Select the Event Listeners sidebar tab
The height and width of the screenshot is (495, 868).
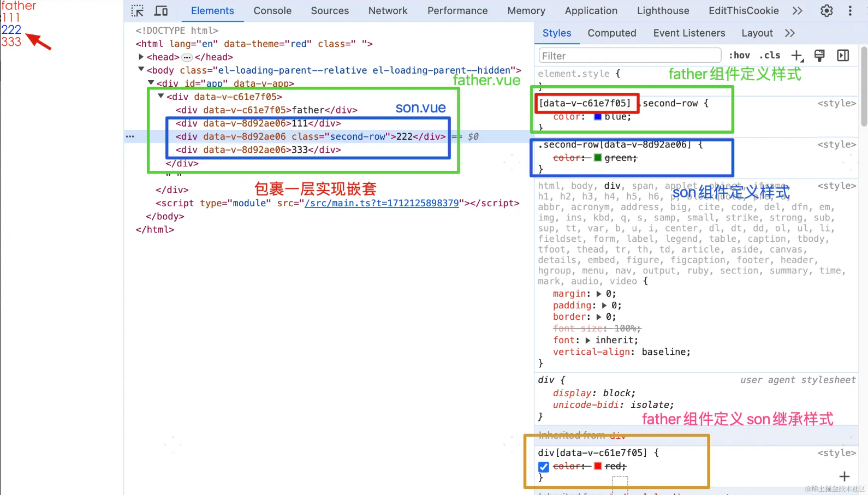point(689,33)
